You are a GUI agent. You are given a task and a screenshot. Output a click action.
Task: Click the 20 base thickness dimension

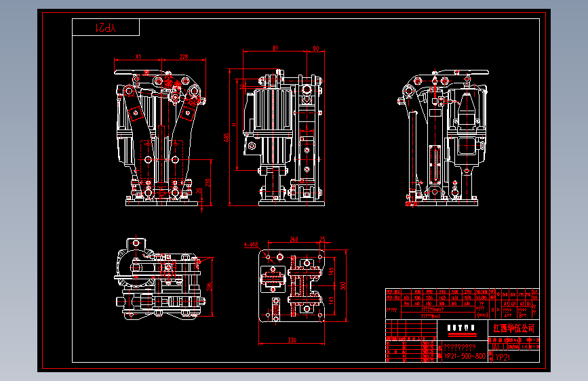199,190
